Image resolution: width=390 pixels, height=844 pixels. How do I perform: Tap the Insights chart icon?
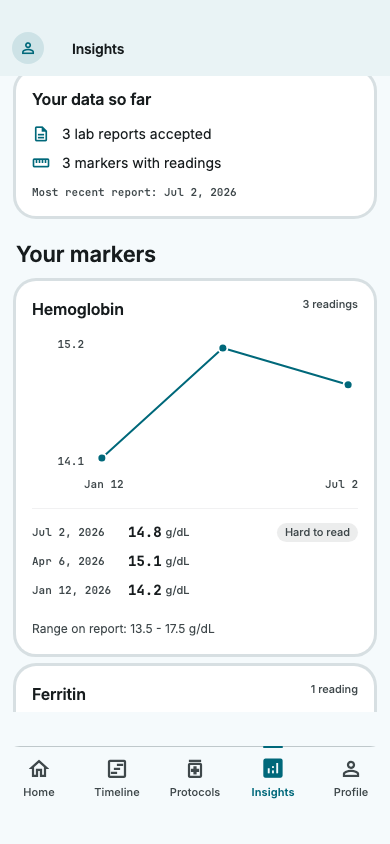(x=273, y=769)
